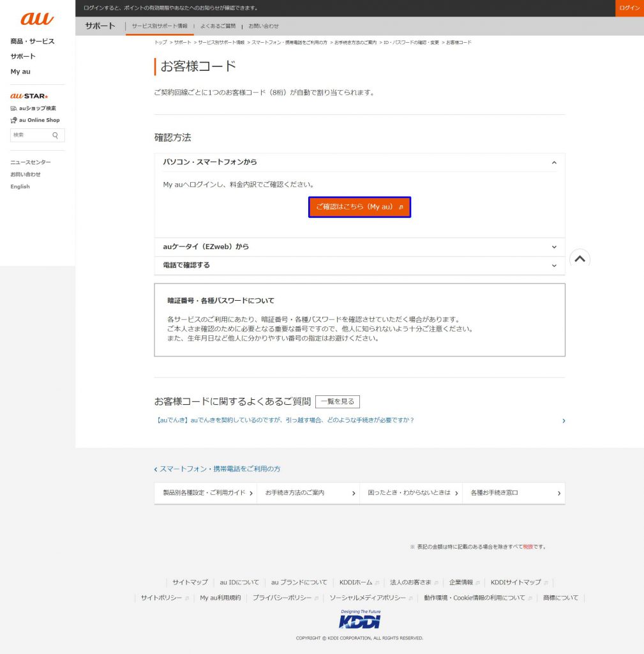Open My au in sidebar menu

20,72
